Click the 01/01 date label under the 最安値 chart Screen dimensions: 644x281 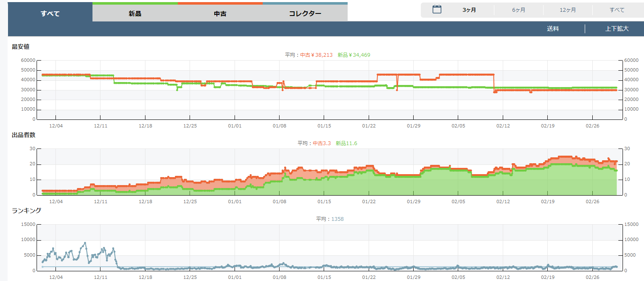click(x=235, y=126)
